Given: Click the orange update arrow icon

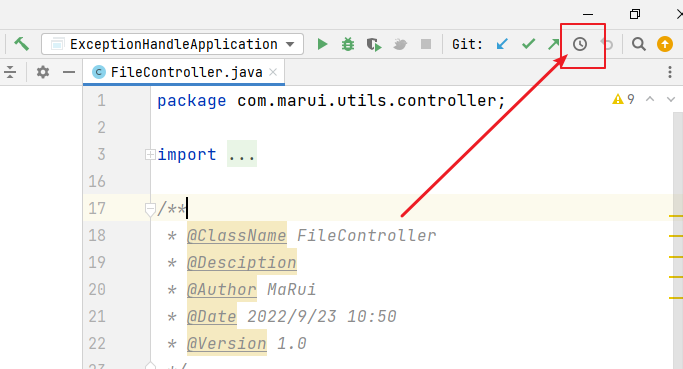Looking at the screenshot, I should [665, 44].
